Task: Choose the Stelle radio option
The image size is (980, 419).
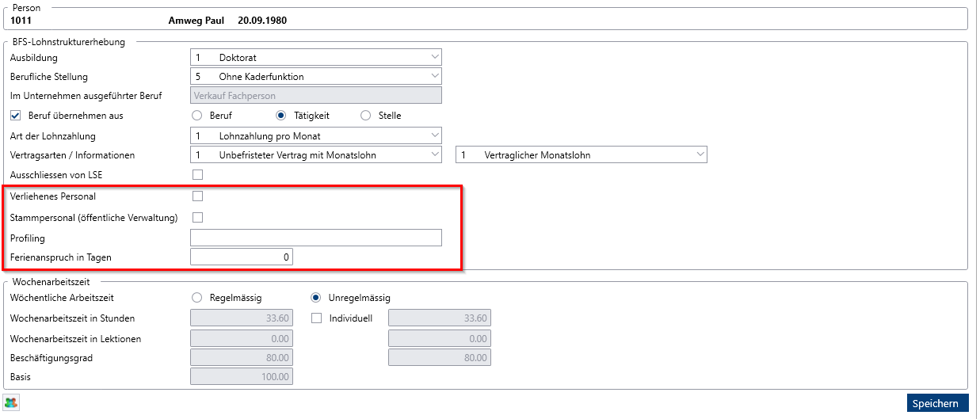Action: pyautogui.click(x=365, y=116)
